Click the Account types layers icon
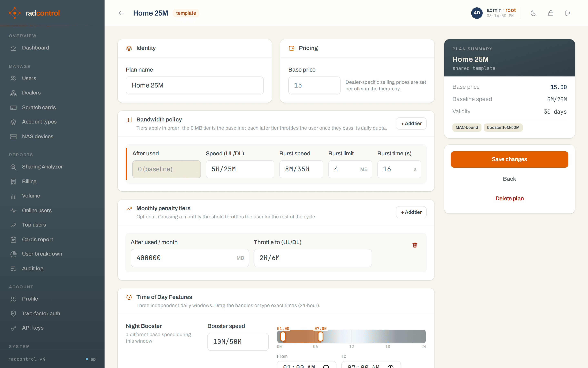Image resolution: width=588 pixels, height=368 pixels. click(14, 122)
